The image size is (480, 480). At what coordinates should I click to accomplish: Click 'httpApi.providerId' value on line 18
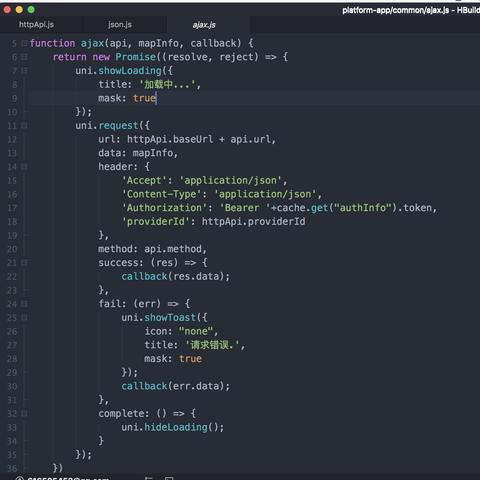point(253,221)
